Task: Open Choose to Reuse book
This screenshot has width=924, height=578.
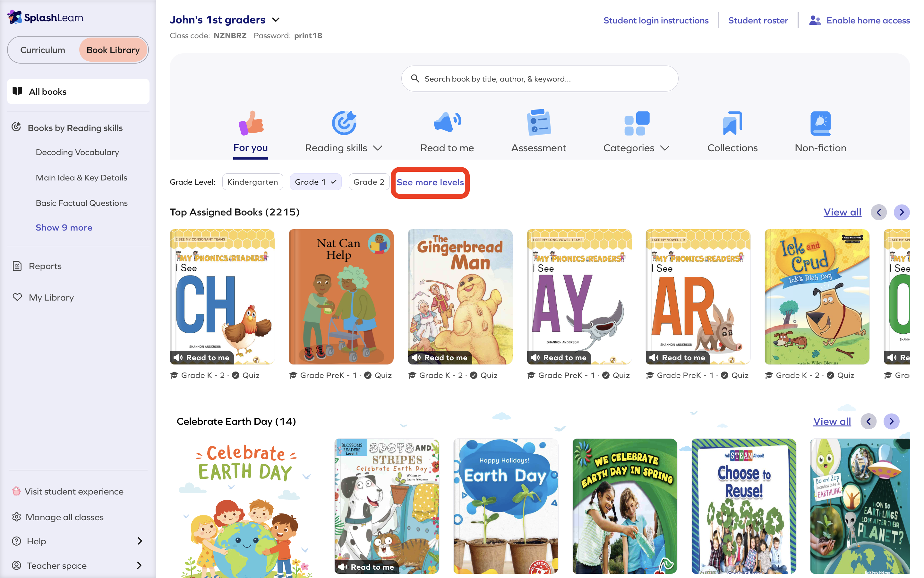Action: click(743, 506)
